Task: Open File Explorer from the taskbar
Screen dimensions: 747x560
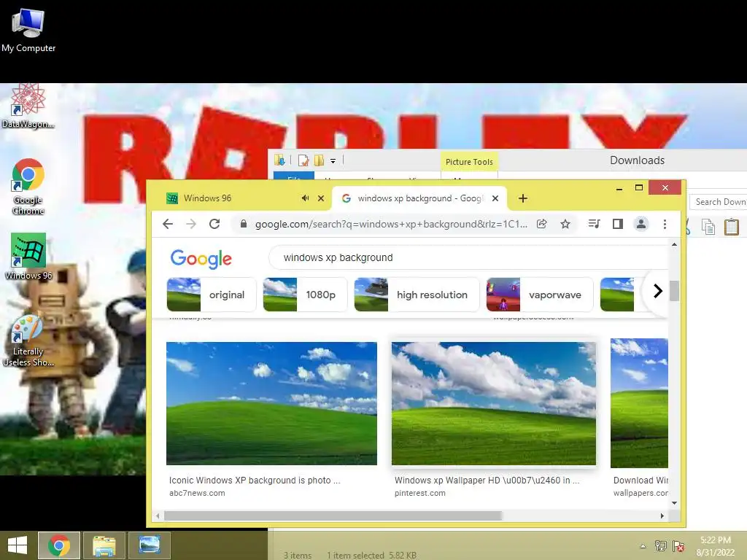Action: 104,545
